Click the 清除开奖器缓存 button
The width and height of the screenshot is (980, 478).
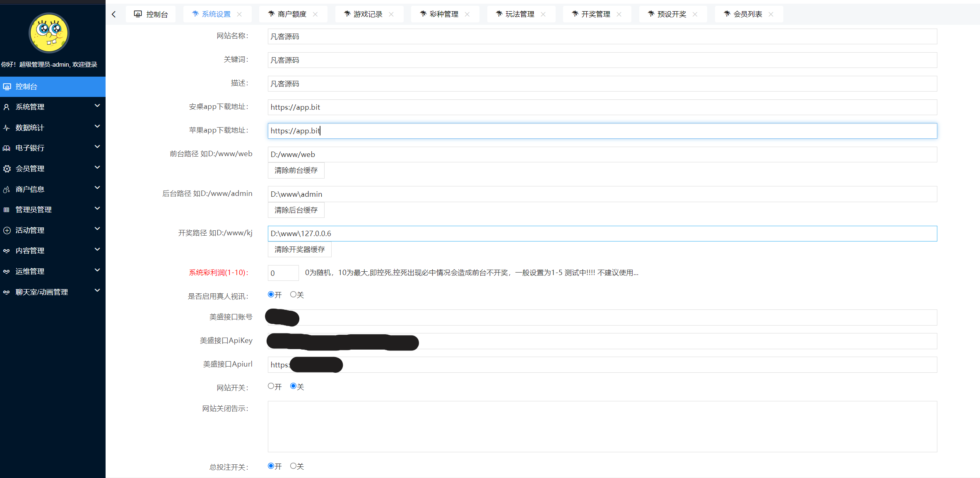(299, 250)
